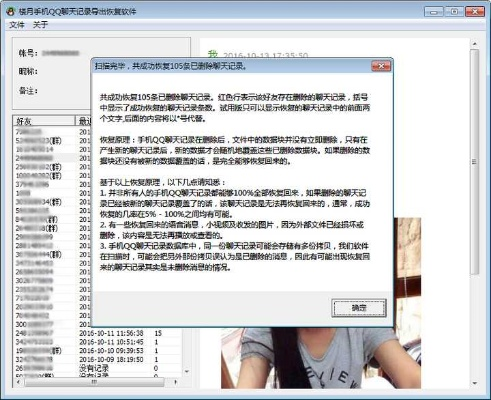Close the main application window
This screenshot has width=491, height=400.
click(x=475, y=12)
